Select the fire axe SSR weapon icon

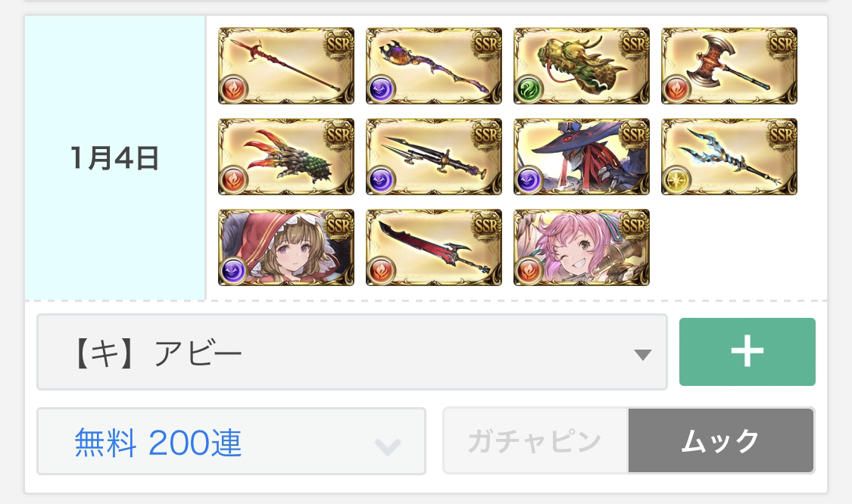point(729,66)
